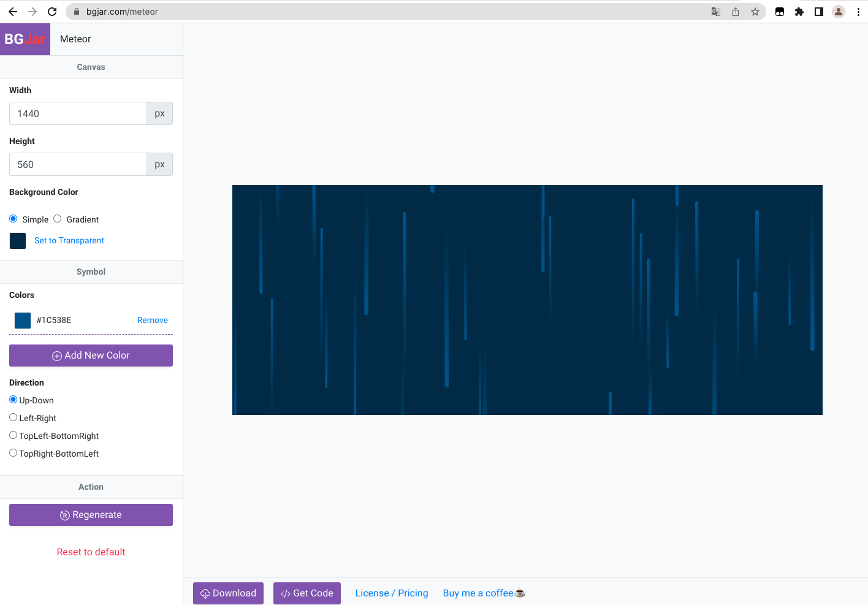
Task: Select the Gradient background radio button
Action: tap(58, 219)
